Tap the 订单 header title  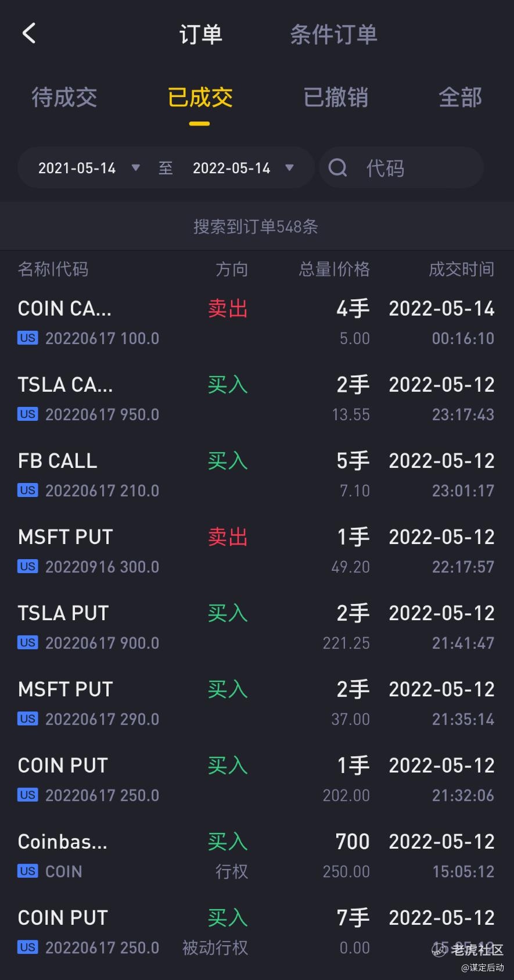pyautogui.click(x=201, y=34)
